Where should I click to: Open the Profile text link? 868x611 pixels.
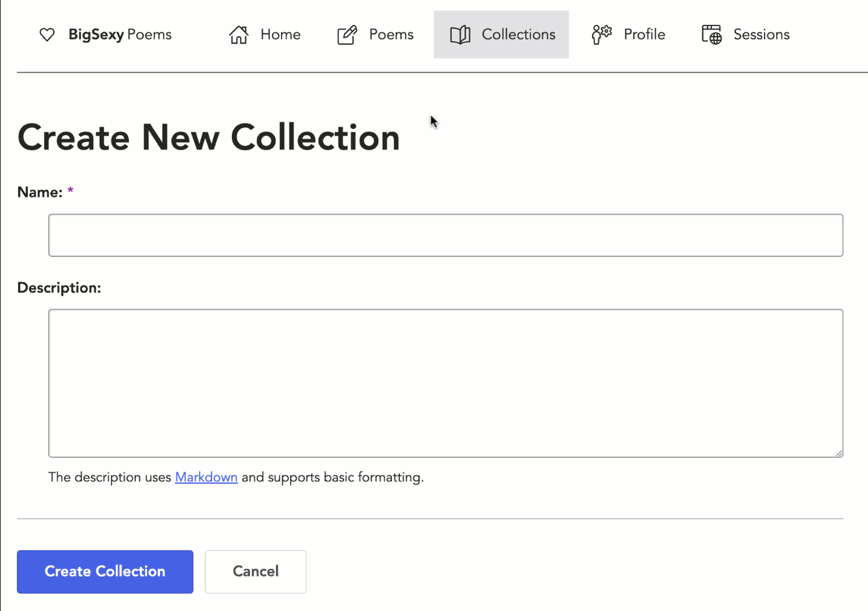point(644,35)
